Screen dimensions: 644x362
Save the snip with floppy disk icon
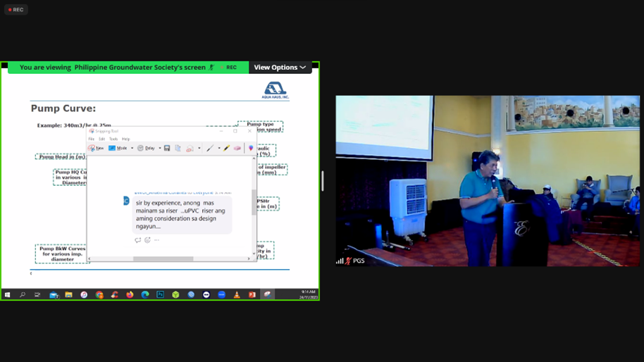point(167,149)
